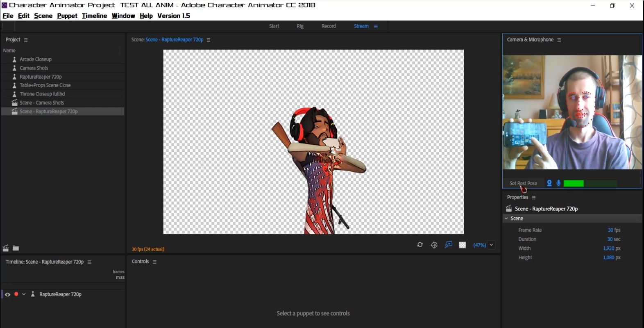Open the Project panel menu
644x328 pixels.
[26, 40]
